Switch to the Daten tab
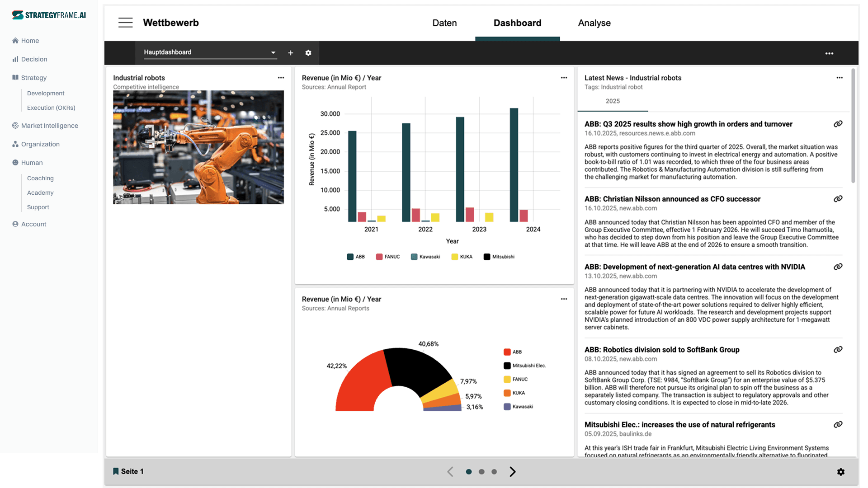Screen dimensions: 868x488 pyautogui.click(x=444, y=23)
